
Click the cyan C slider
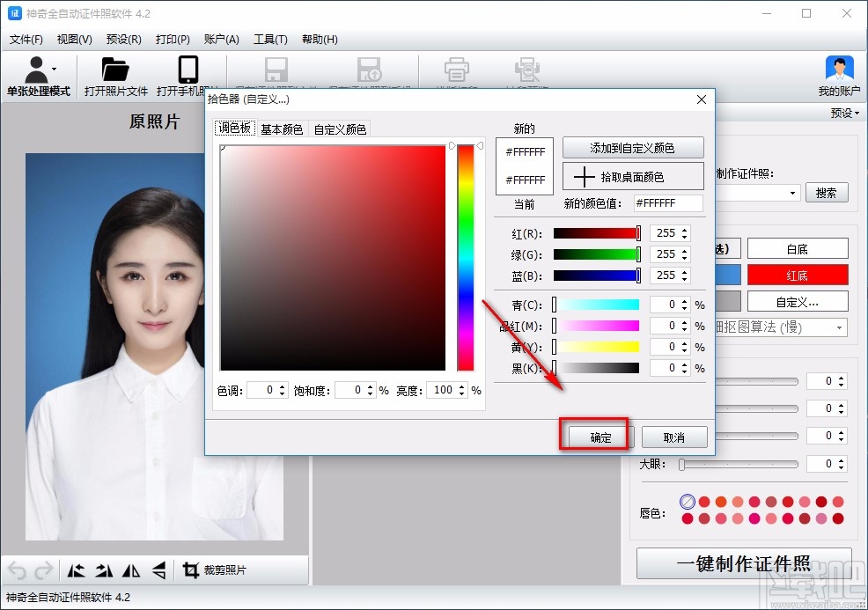pyautogui.click(x=596, y=305)
